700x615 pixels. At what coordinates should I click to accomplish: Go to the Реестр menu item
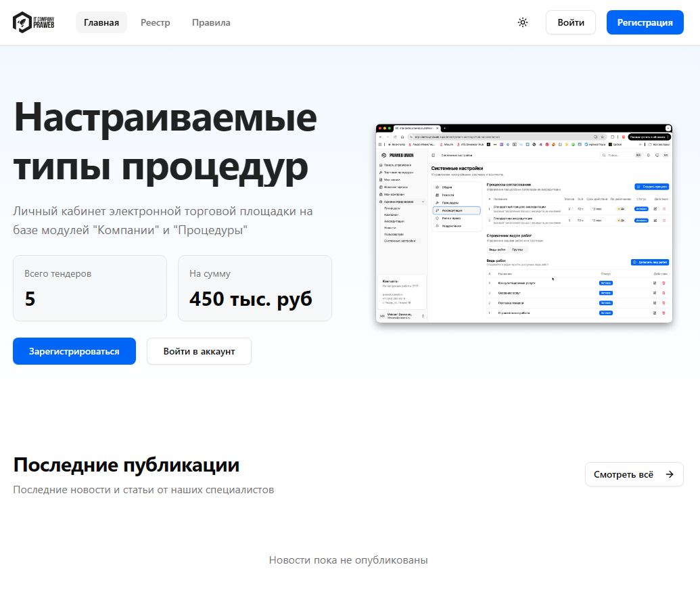156,22
